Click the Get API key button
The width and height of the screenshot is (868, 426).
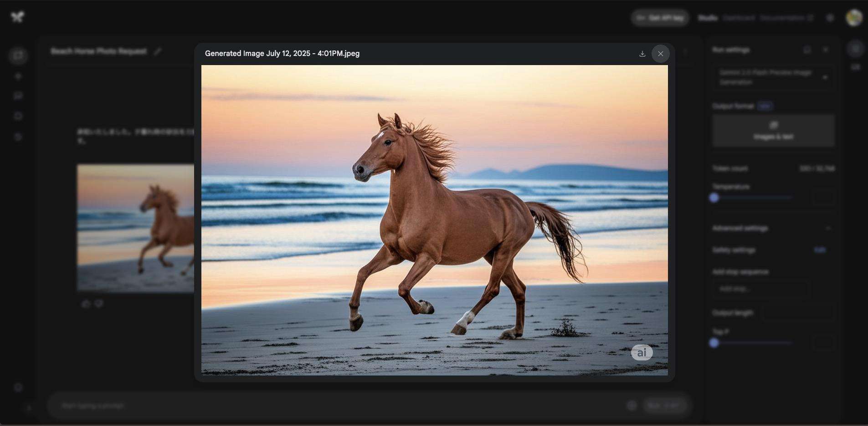tap(660, 18)
